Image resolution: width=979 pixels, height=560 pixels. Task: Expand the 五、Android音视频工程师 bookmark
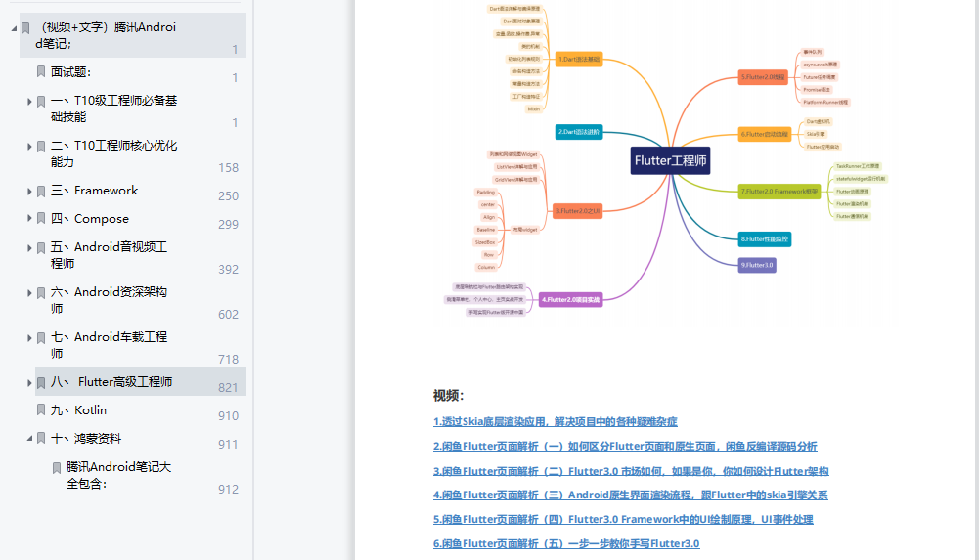coord(28,248)
